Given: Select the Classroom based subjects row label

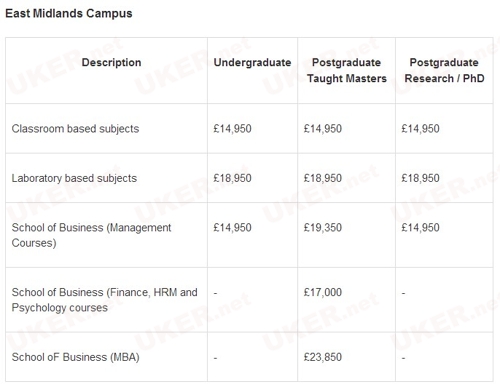Looking at the screenshot, I should point(75,129).
